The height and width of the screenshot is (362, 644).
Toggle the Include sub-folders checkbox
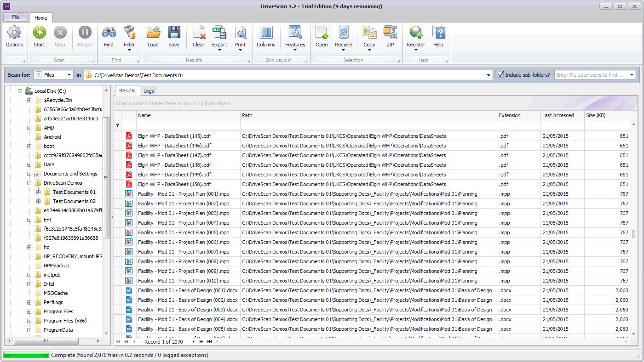pyautogui.click(x=501, y=75)
